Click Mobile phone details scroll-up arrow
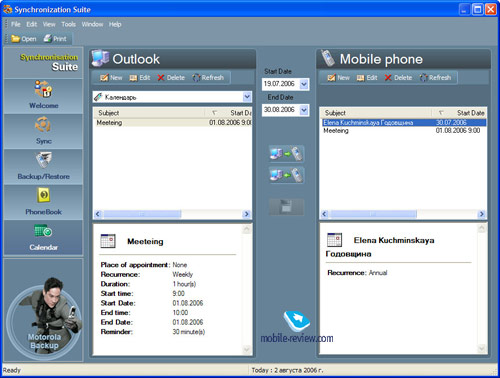This screenshot has height=378, width=500. point(481,229)
